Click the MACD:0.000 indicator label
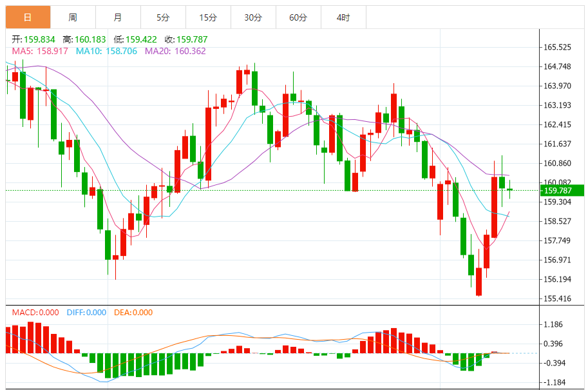The width and height of the screenshot is (588, 390). [35, 312]
